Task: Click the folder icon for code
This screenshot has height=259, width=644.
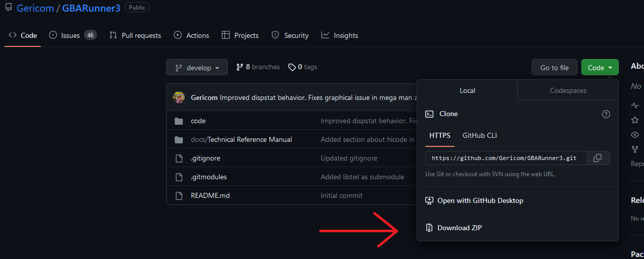Action: (178, 121)
